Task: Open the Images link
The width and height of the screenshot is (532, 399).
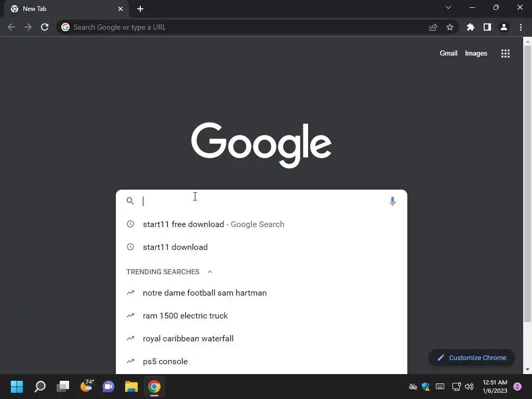Action: point(476,54)
